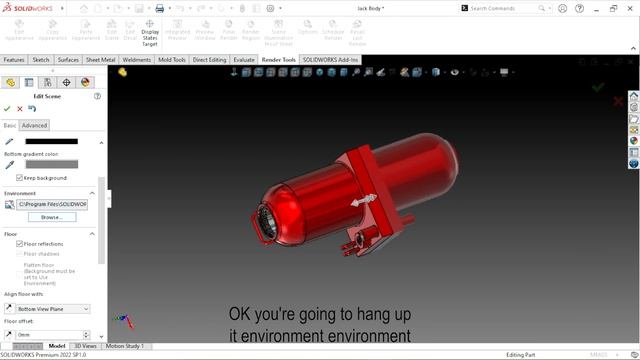This screenshot has width=640, height=360.
Task: Click the black top gradient color swatch
Action: (51, 141)
